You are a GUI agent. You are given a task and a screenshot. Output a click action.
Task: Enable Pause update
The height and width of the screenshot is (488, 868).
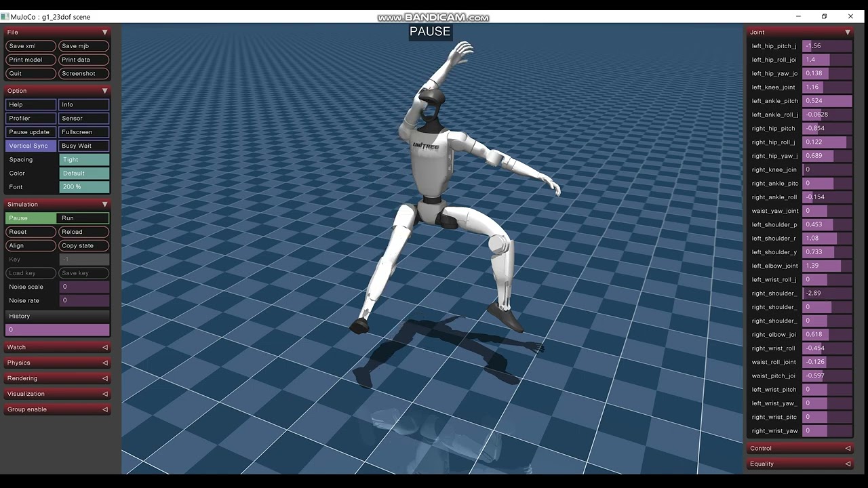(31, 132)
